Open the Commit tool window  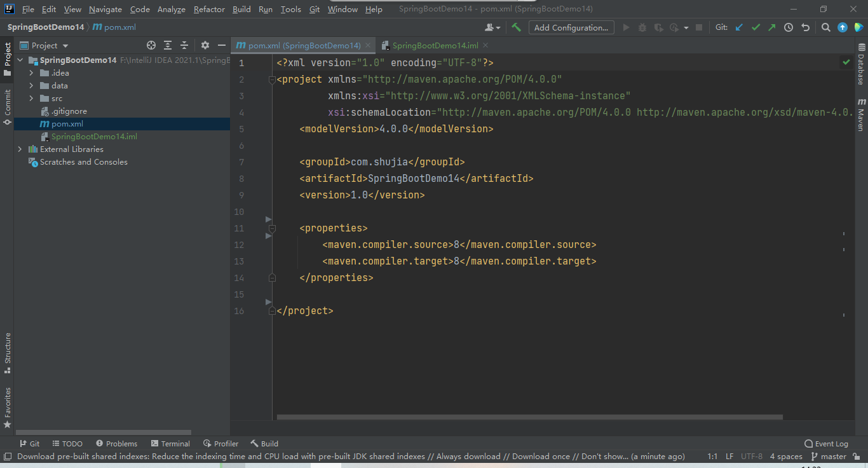(x=7, y=107)
